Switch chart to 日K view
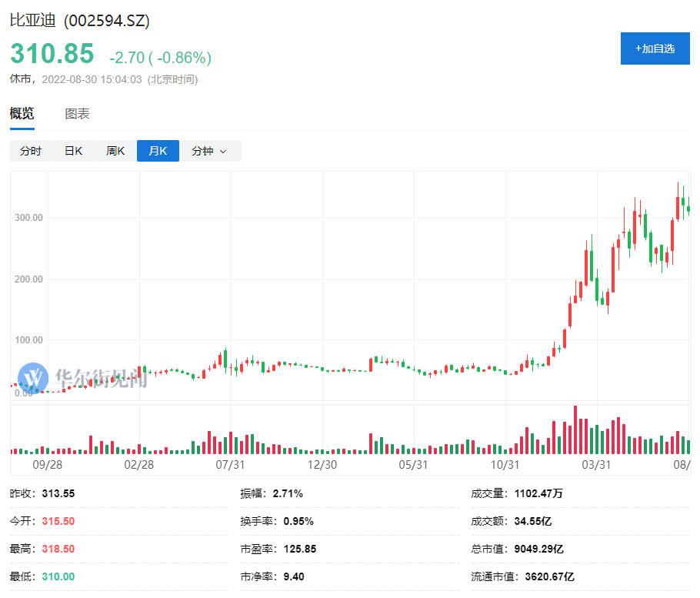This screenshot has width=700, height=598. pos(73,151)
